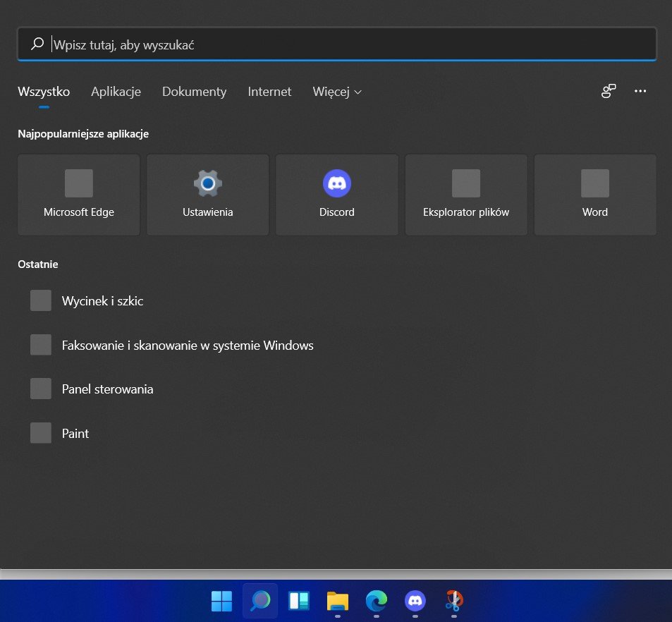Open the three-dots options menu
The width and height of the screenshot is (672, 622).
[x=640, y=91]
